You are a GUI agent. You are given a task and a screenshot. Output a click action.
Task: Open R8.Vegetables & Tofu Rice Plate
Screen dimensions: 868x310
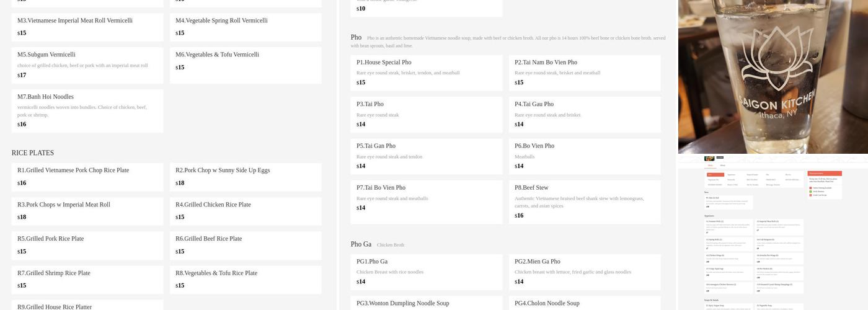pyautogui.click(x=246, y=279)
